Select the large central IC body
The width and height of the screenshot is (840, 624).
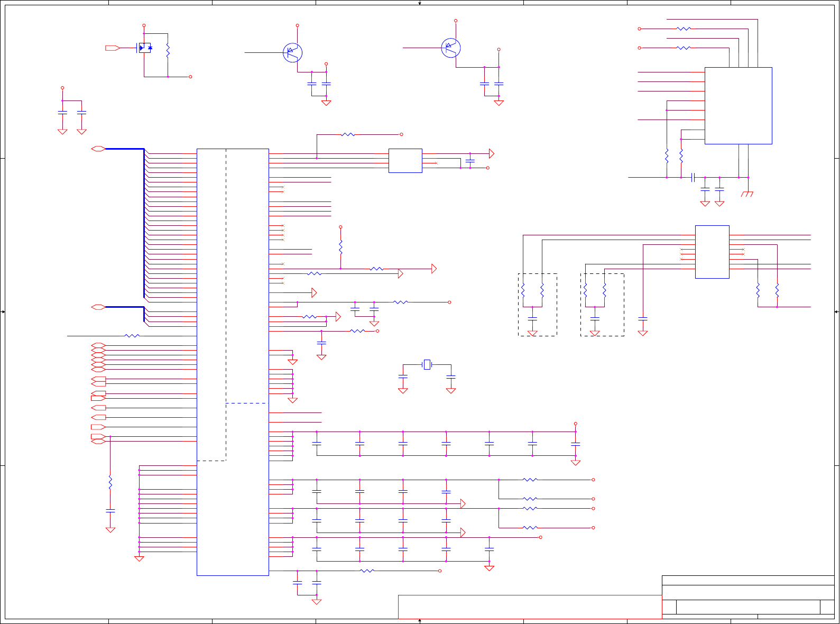tap(233, 362)
